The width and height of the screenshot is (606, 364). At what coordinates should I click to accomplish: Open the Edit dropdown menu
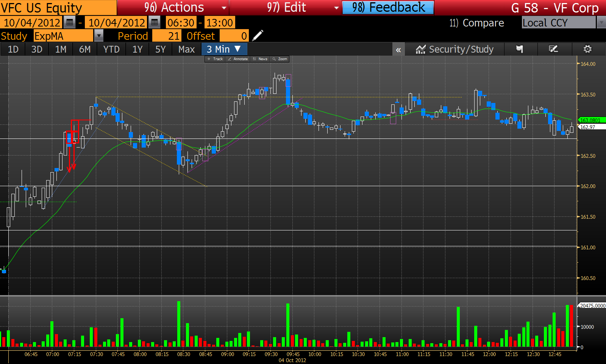(286, 8)
